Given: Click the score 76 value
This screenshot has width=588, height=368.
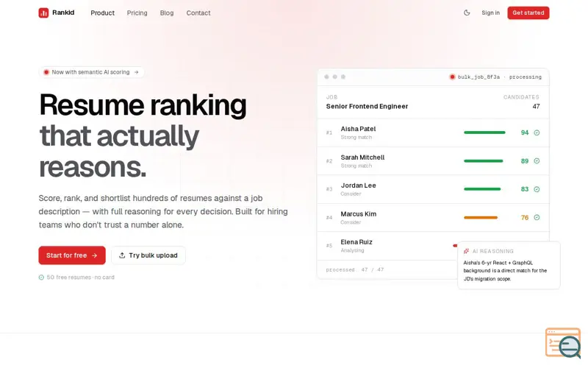Looking at the screenshot, I should pos(525,217).
